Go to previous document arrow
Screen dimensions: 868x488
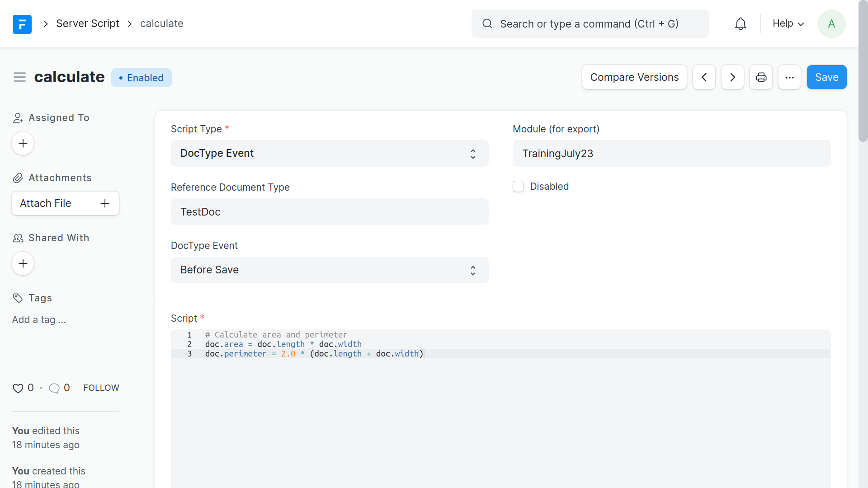[x=704, y=77]
